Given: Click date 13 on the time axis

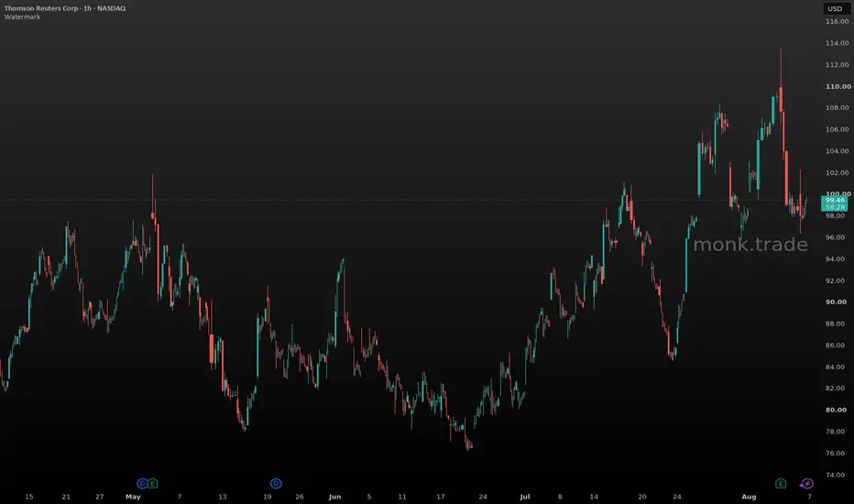Looking at the screenshot, I should [x=223, y=497].
